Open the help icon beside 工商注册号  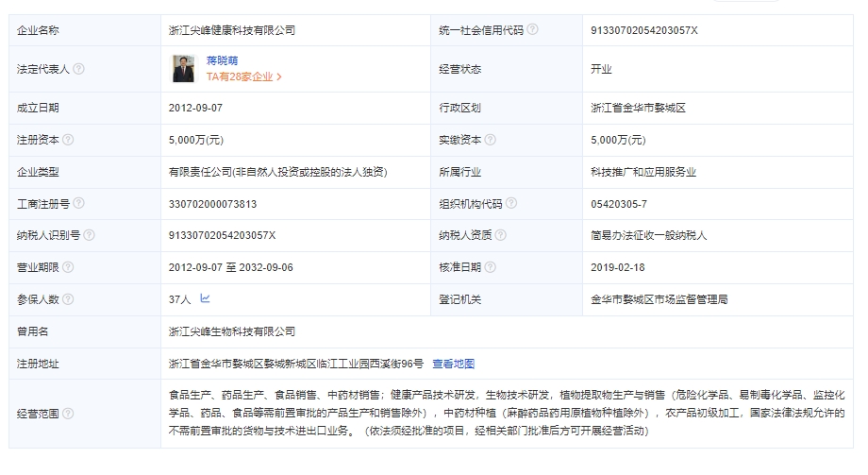pos(78,203)
